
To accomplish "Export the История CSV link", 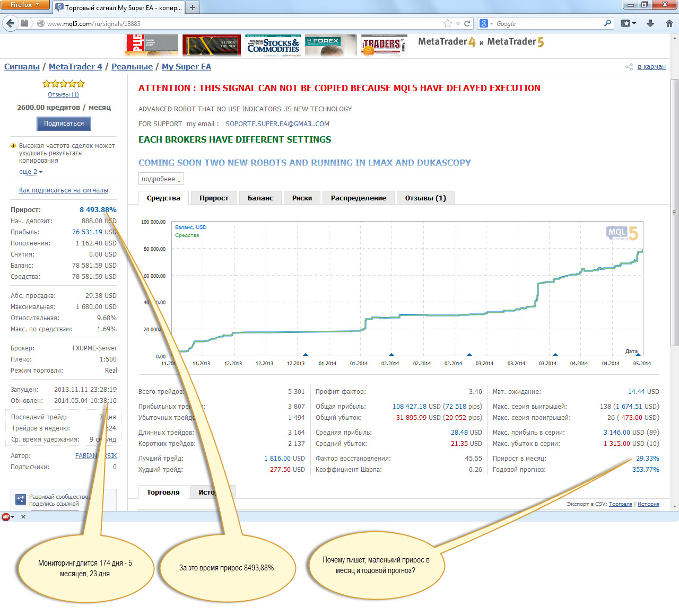I will pyautogui.click(x=648, y=504).
